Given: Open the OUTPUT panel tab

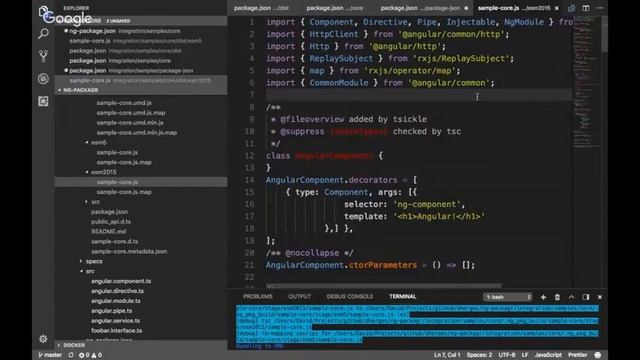Looking at the screenshot, I should [300, 297].
